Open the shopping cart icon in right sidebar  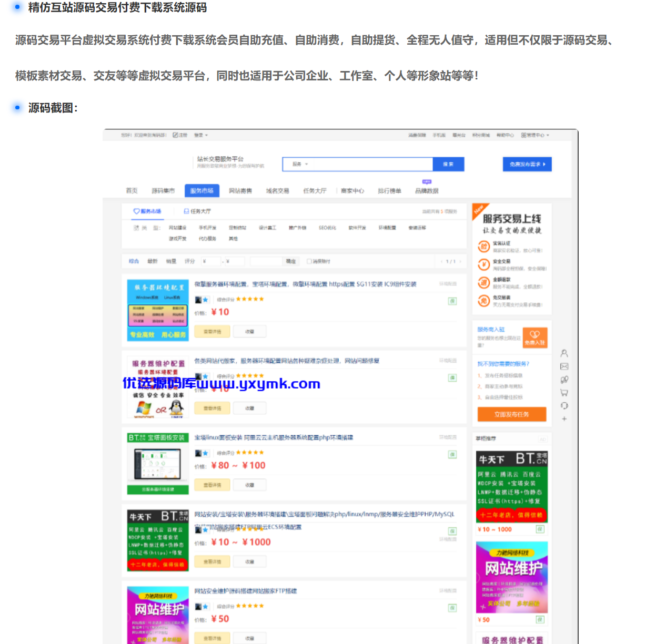click(565, 392)
